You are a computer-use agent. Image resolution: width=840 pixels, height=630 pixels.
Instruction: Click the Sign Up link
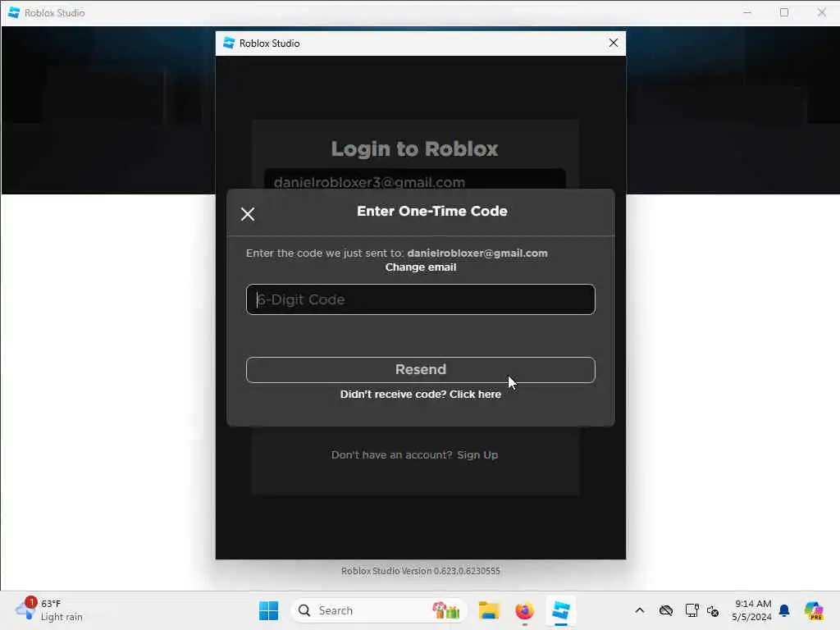477,454
